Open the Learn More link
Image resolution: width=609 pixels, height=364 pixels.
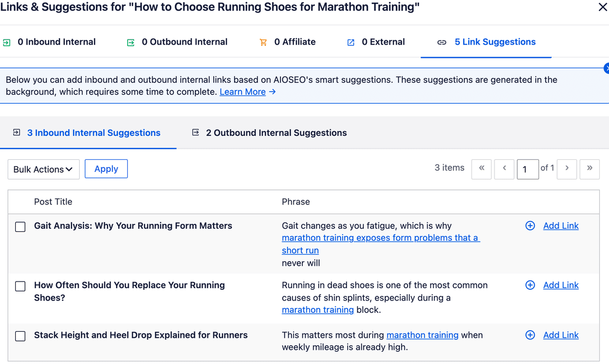[243, 92]
